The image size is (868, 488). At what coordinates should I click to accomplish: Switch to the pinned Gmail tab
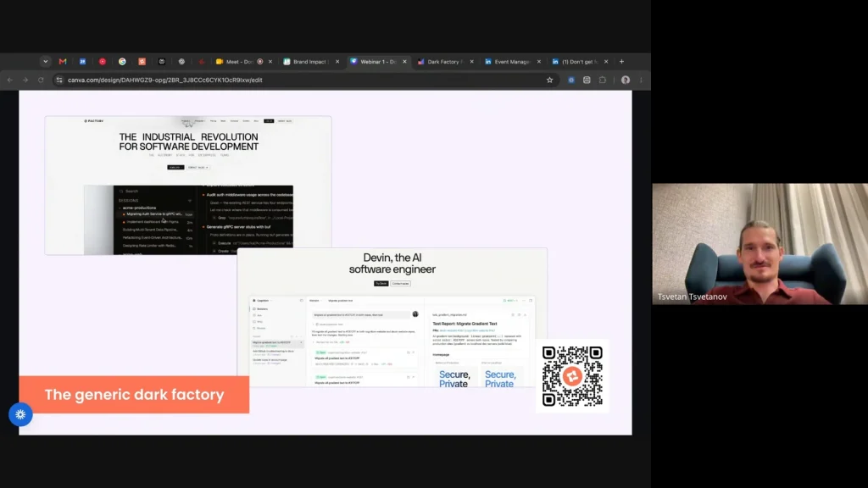tap(63, 61)
